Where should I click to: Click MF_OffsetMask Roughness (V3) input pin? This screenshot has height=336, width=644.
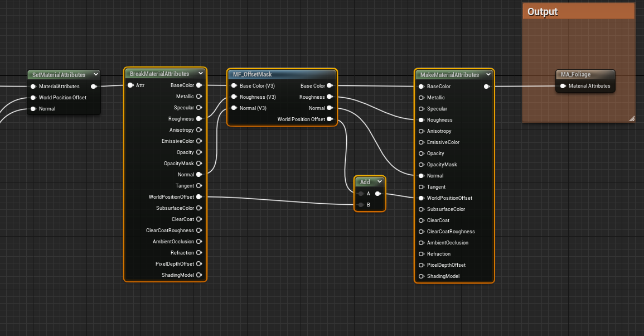234,97
